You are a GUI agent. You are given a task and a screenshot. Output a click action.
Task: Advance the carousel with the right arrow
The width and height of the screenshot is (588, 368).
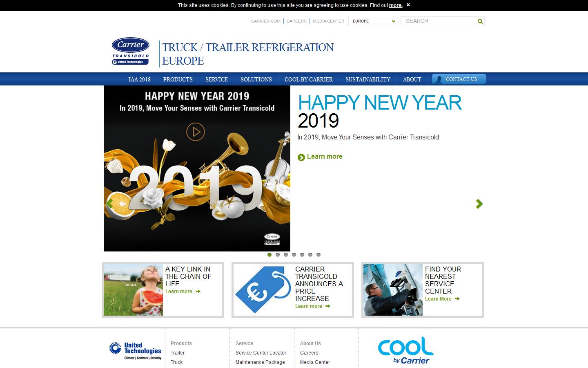pos(479,204)
